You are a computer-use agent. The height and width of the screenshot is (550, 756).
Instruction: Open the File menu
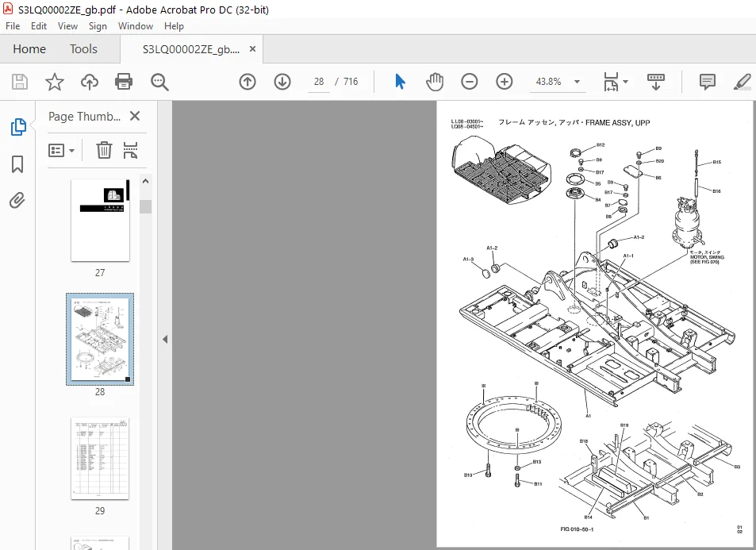(x=13, y=26)
